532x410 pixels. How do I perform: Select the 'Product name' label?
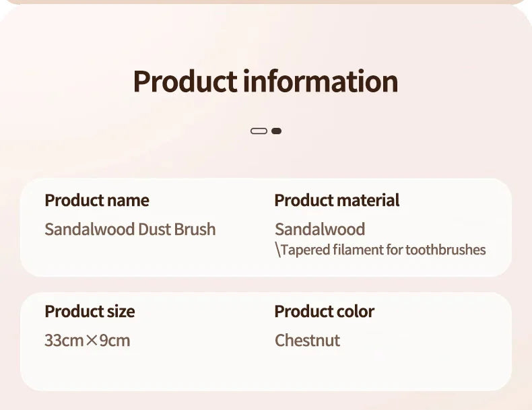click(x=97, y=201)
